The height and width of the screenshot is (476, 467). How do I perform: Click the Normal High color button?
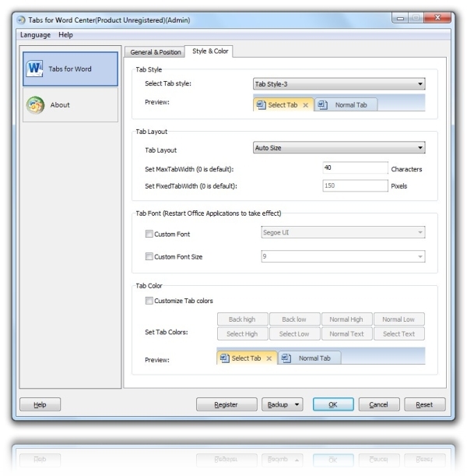pos(346,319)
